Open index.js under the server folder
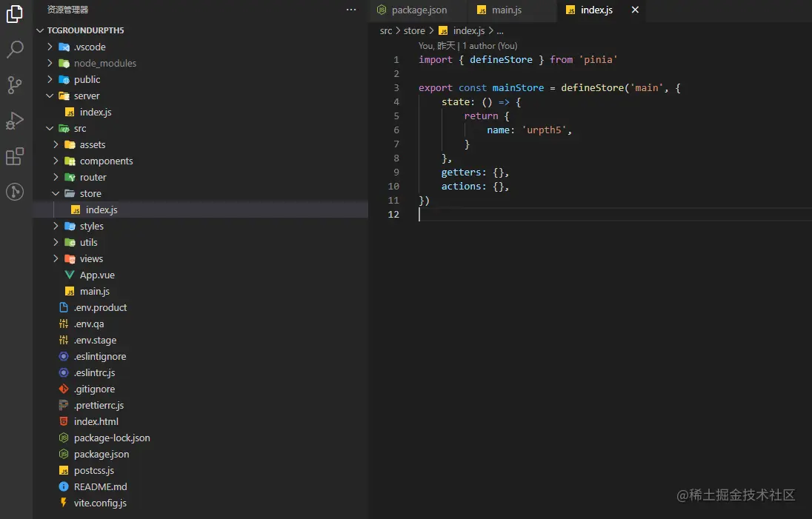 click(96, 112)
